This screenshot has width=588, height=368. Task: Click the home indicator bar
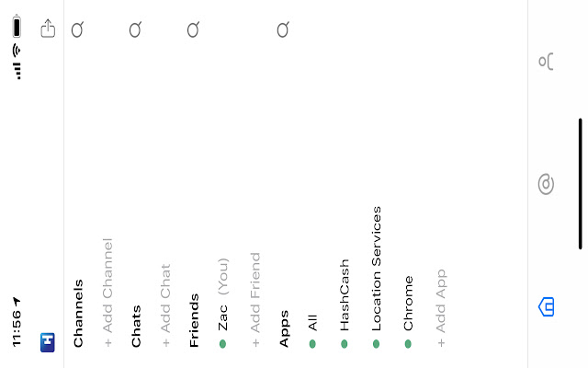[x=580, y=184]
